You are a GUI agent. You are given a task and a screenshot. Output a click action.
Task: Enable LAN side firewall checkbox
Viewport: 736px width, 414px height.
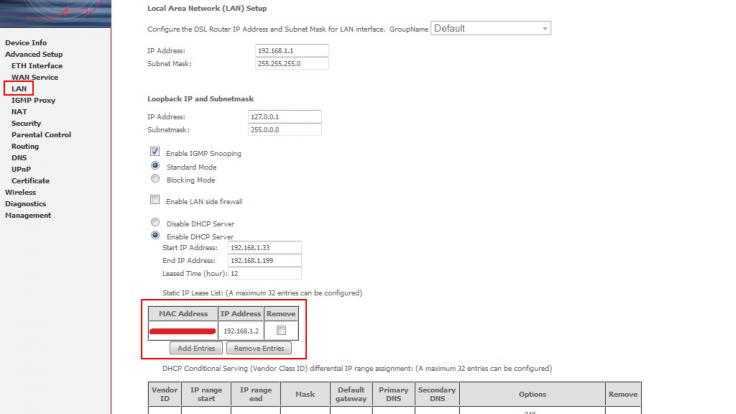coord(155,201)
